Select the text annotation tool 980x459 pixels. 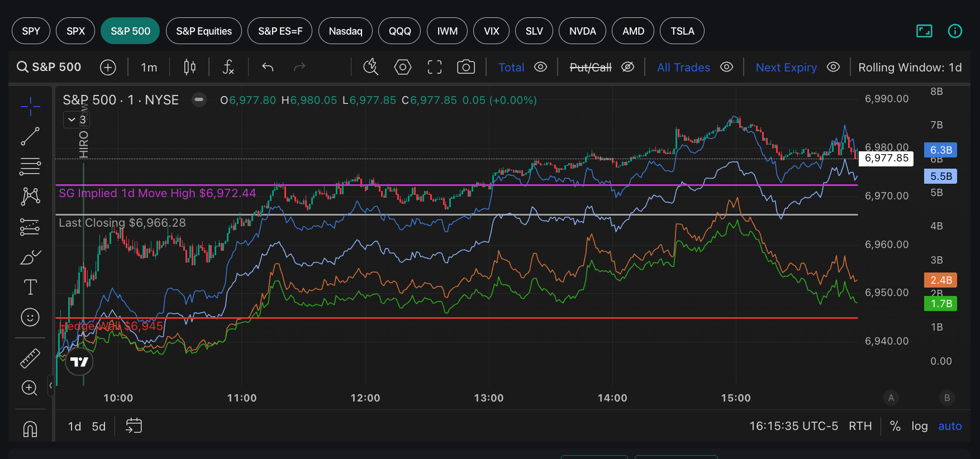click(x=30, y=287)
